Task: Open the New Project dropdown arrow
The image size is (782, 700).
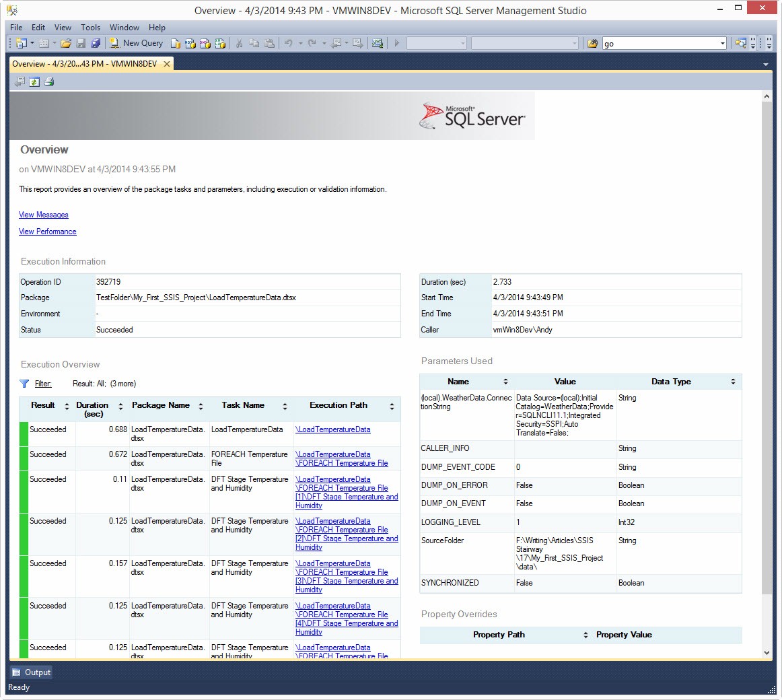Action: coord(32,43)
